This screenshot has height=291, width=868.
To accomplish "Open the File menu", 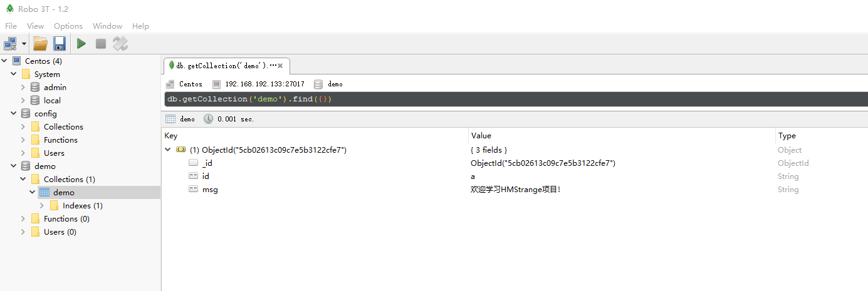I will [11, 26].
